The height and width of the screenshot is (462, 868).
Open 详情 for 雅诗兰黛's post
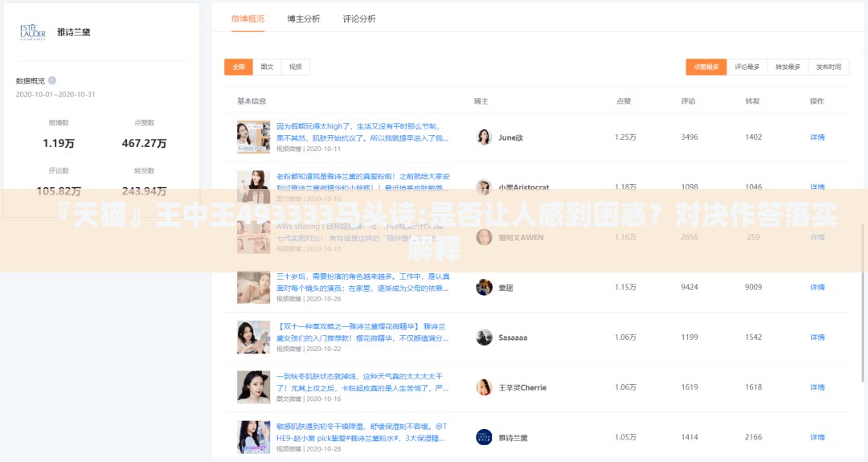pyautogui.click(x=817, y=437)
